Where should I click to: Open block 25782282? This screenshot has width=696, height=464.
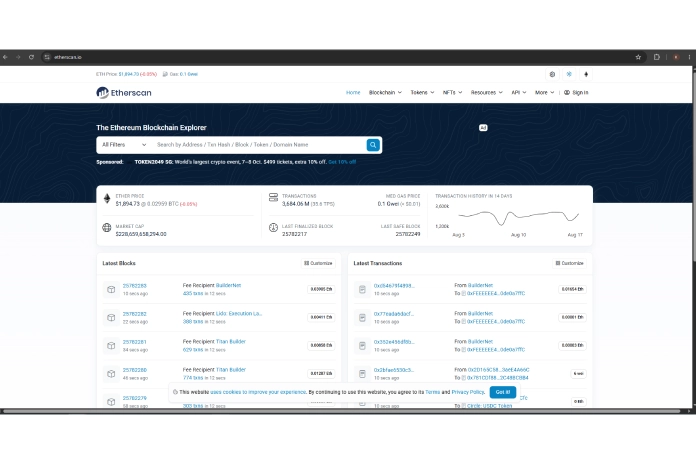click(x=134, y=314)
